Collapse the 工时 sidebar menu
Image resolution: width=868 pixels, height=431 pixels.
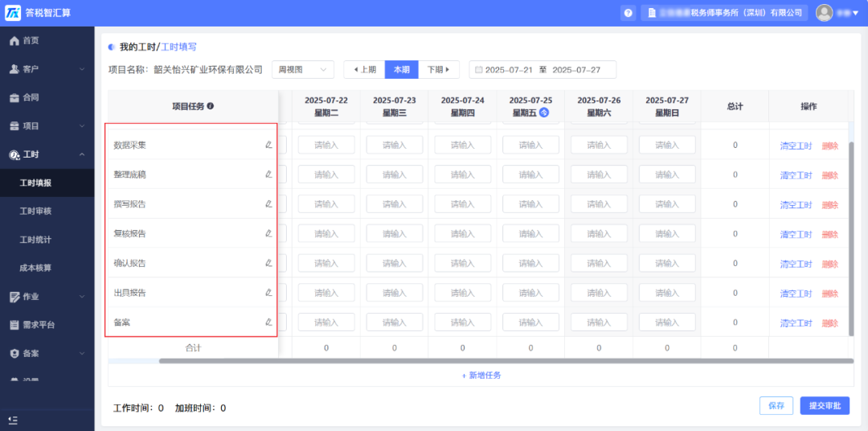47,154
